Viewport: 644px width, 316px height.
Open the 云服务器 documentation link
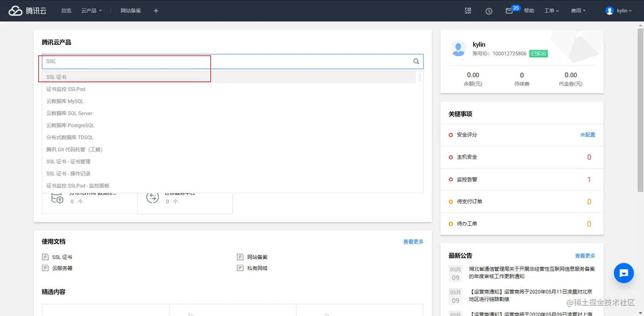tap(62, 268)
